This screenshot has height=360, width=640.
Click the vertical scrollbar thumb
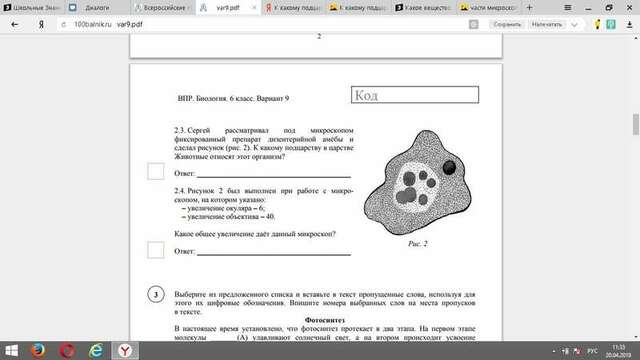point(636,124)
